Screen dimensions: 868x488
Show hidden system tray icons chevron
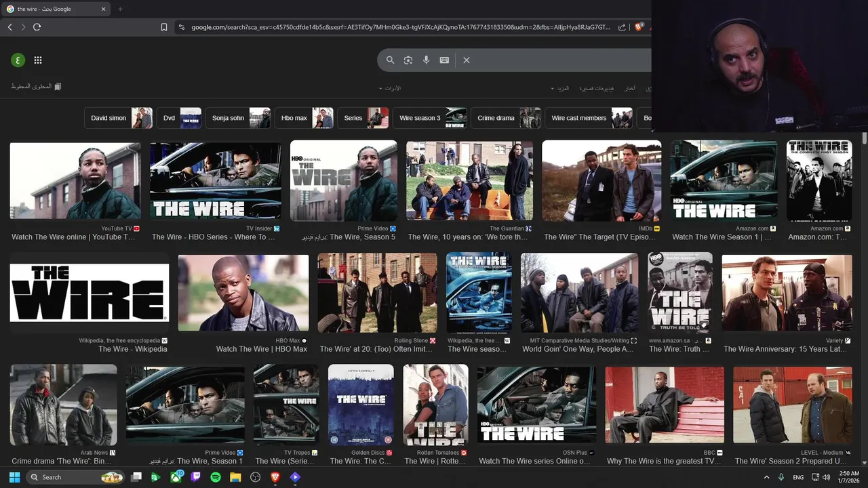click(x=766, y=477)
